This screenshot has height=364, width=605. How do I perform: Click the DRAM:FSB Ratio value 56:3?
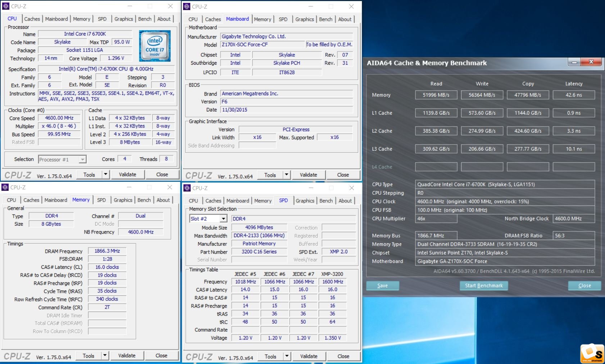point(574,236)
